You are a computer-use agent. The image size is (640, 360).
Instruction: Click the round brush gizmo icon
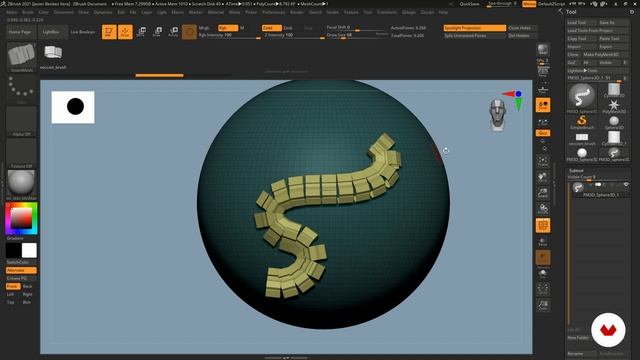pyautogui.click(x=189, y=32)
